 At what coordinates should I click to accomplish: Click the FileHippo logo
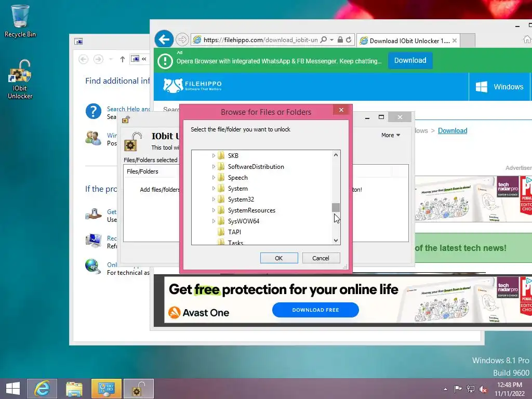(x=192, y=86)
